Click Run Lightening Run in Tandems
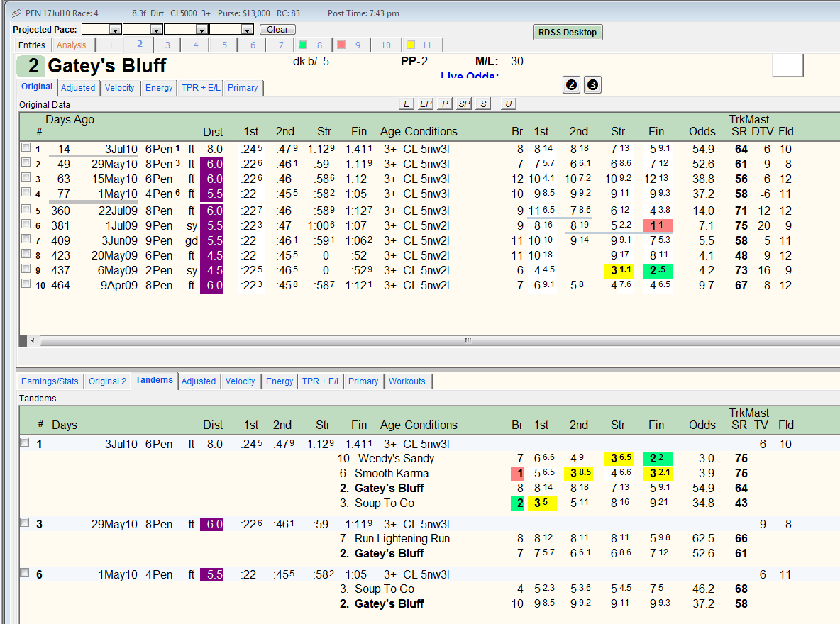 point(402,539)
